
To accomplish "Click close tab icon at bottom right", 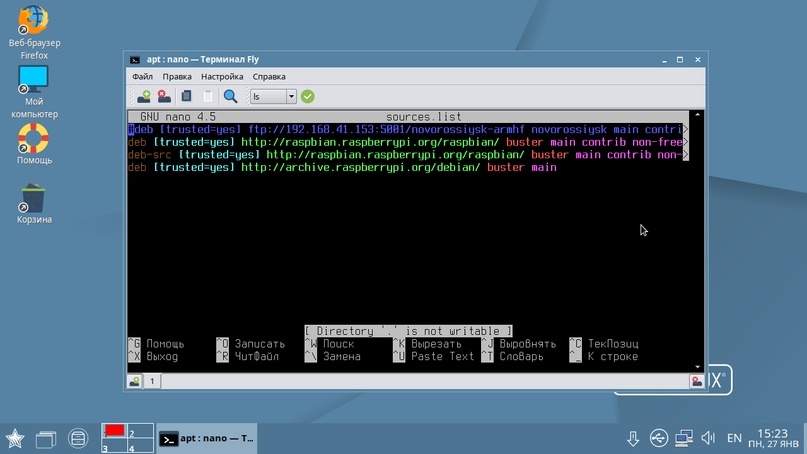I will pos(697,381).
